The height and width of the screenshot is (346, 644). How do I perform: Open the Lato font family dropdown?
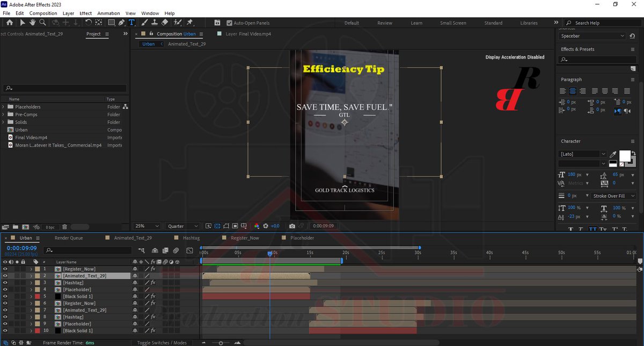[x=583, y=154]
